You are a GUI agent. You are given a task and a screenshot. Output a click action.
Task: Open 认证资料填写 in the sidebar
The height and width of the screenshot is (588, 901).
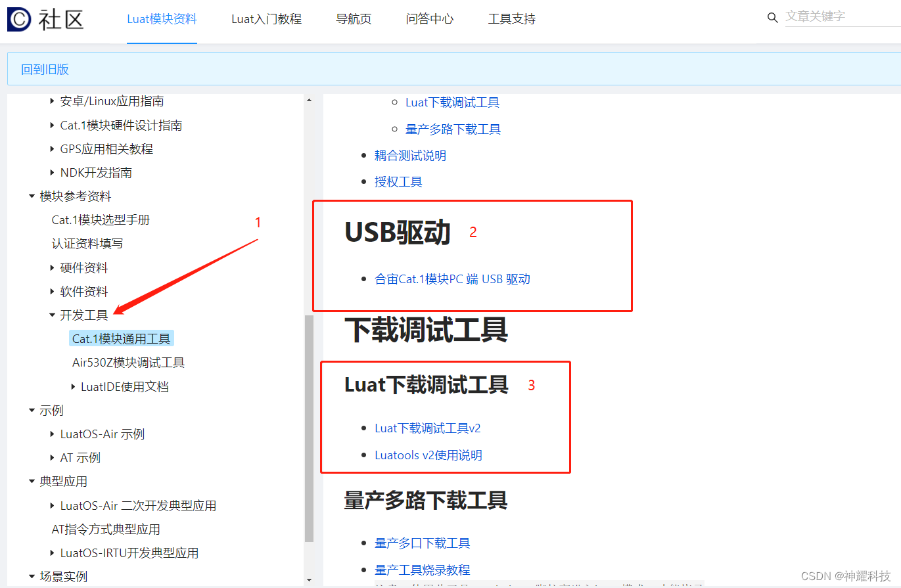87,244
